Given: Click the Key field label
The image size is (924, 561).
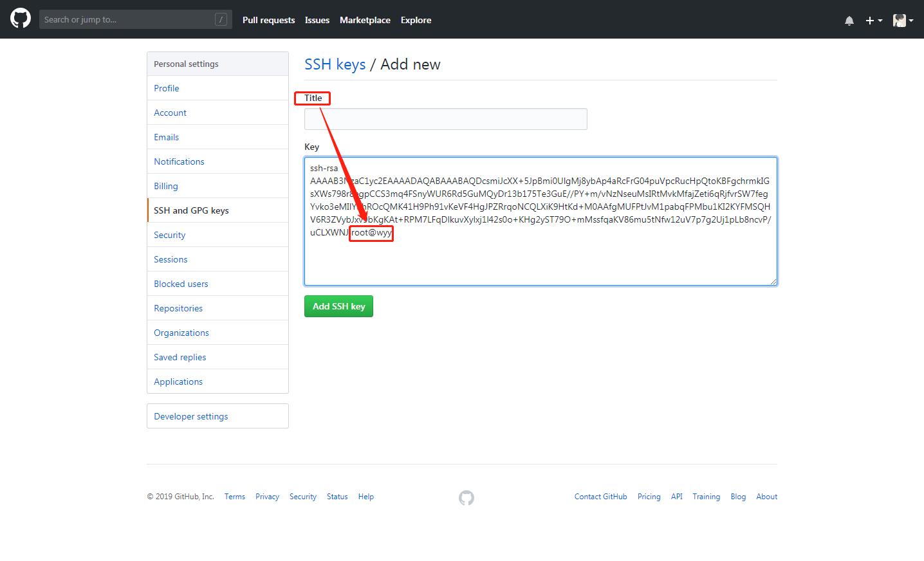Looking at the screenshot, I should 311,147.
